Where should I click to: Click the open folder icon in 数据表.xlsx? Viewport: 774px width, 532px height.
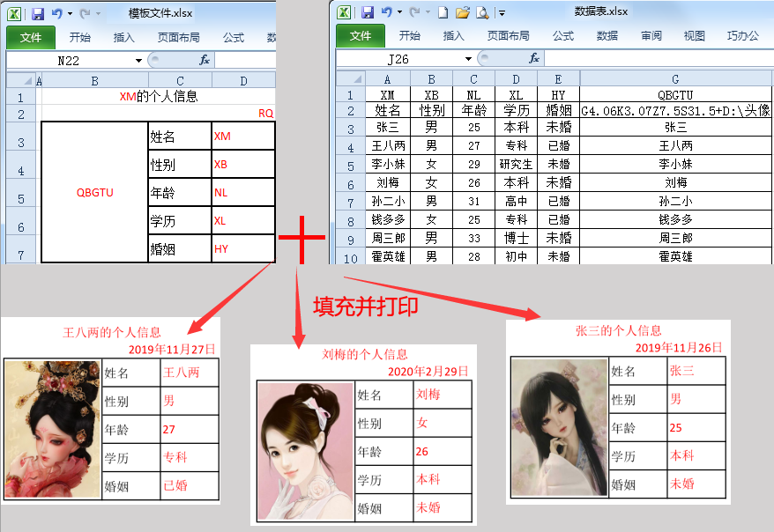click(463, 12)
